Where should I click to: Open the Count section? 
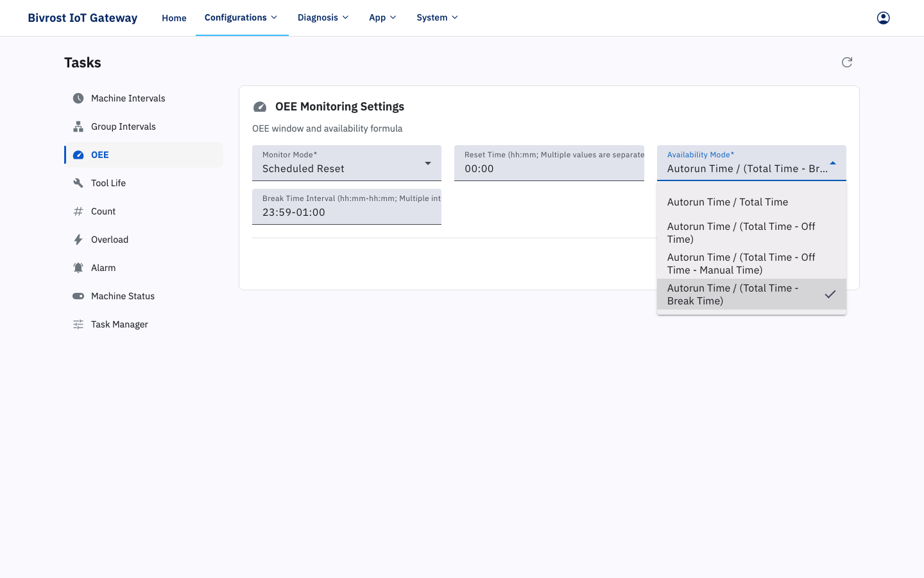coord(144,211)
